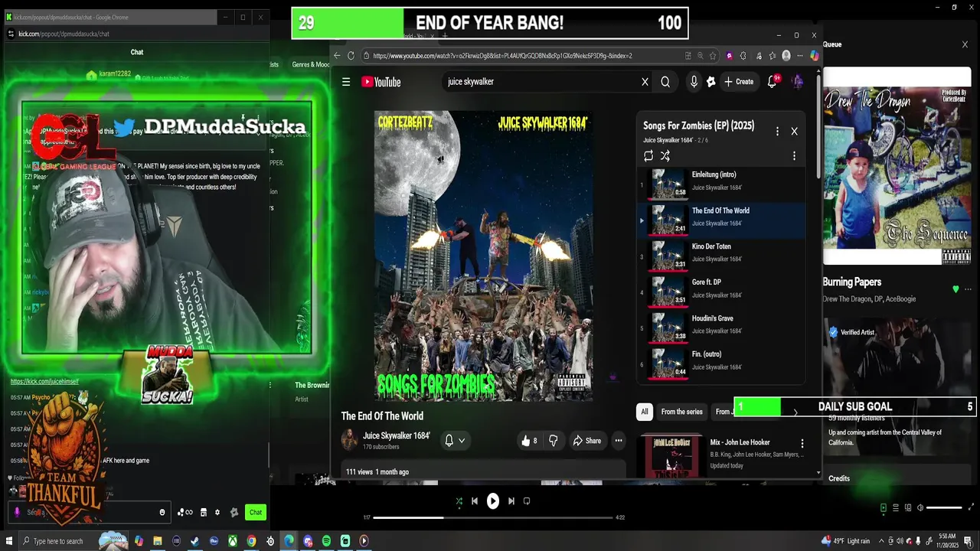Open the YouTube account avatar menu
The width and height of the screenshot is (980, 551).
click(797, 82)
